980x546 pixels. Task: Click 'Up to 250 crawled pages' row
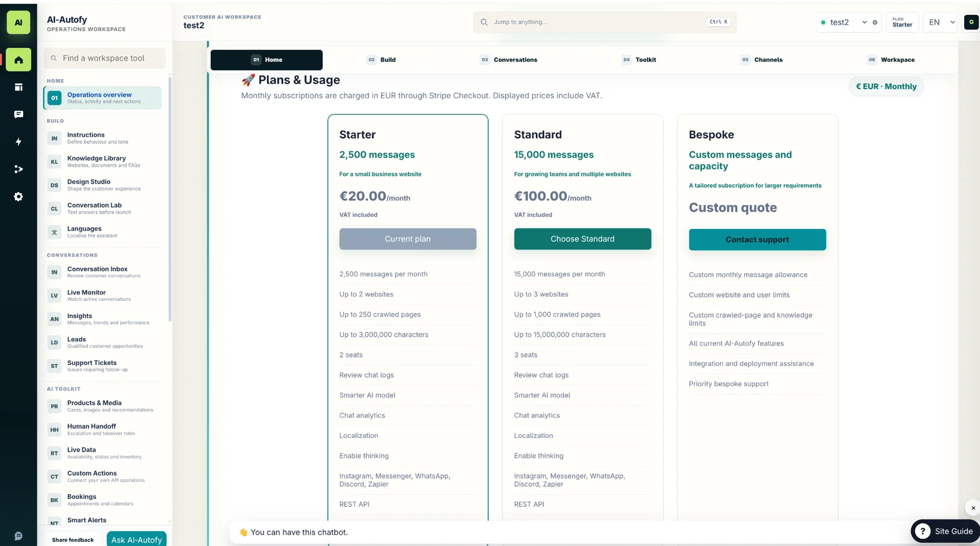pyautogui.click(x=408, y=314)
